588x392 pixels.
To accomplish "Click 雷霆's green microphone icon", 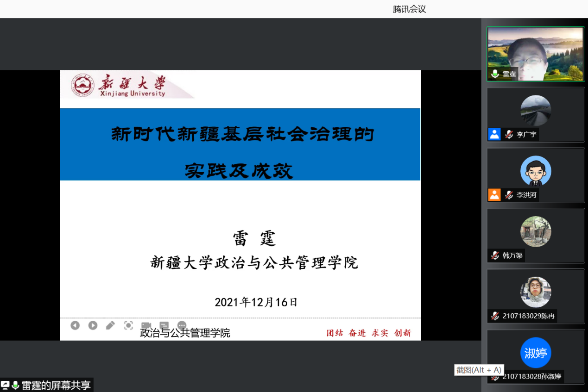I will [x=495, y=74].
